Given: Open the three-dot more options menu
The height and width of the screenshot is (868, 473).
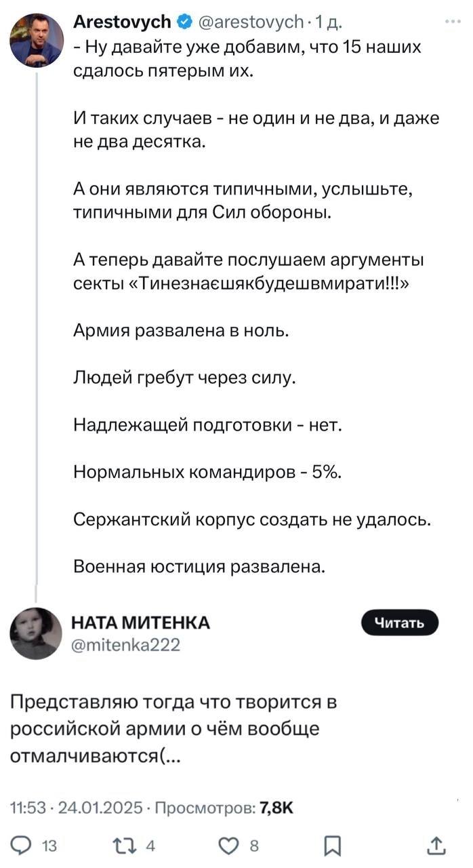Looking at the screenshot, I should 452,22.
